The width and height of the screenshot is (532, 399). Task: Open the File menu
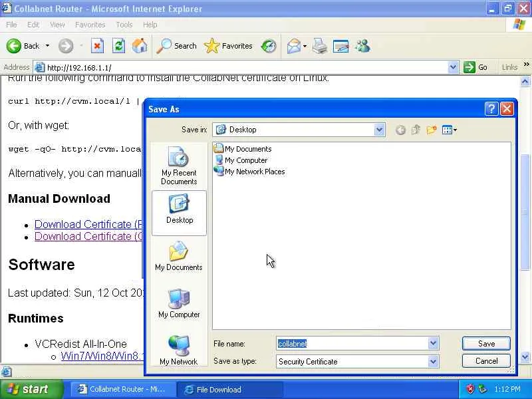tap(11, 25)
